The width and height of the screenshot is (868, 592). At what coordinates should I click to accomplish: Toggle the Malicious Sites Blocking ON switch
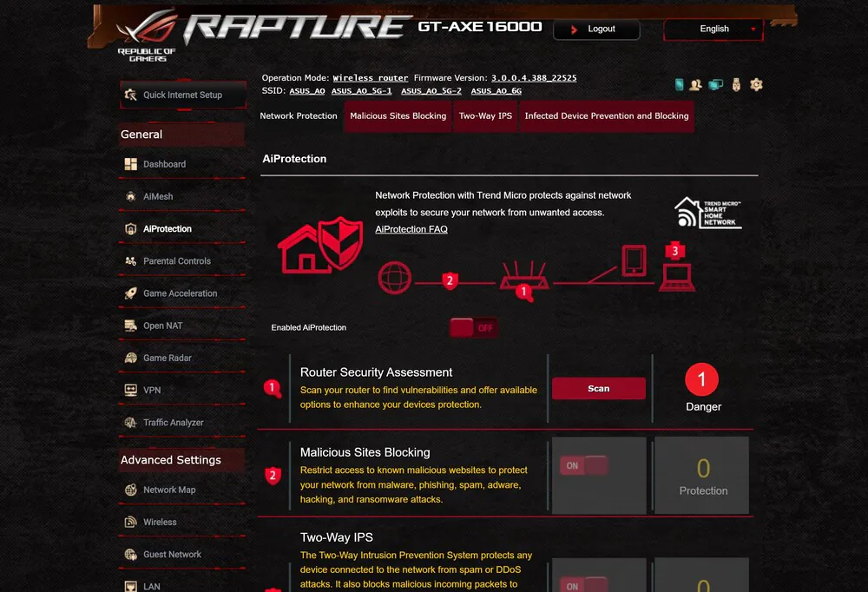click(583, 466)
